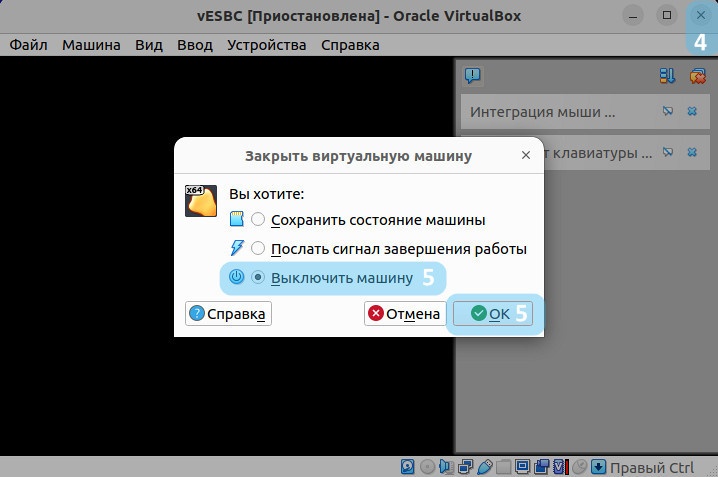Screen dimensions: 718x477
Task: Maximize the VirtualBox window
Action: point(667,16)
